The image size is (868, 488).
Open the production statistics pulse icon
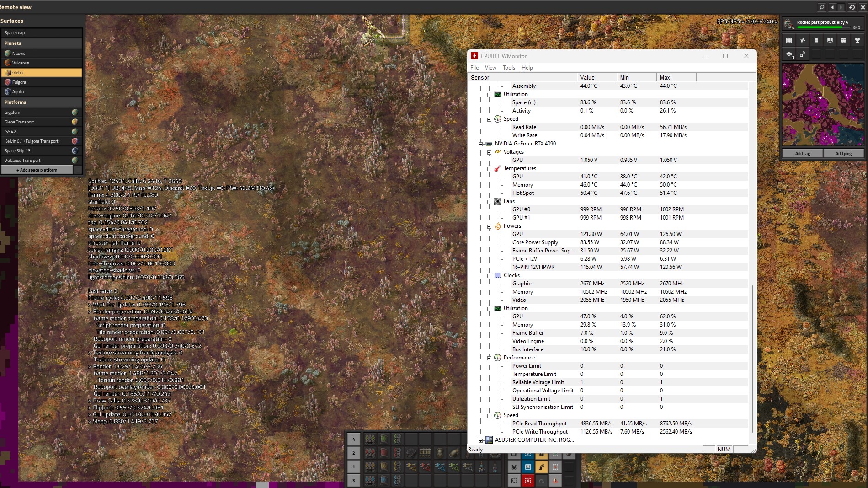(803, 40)
